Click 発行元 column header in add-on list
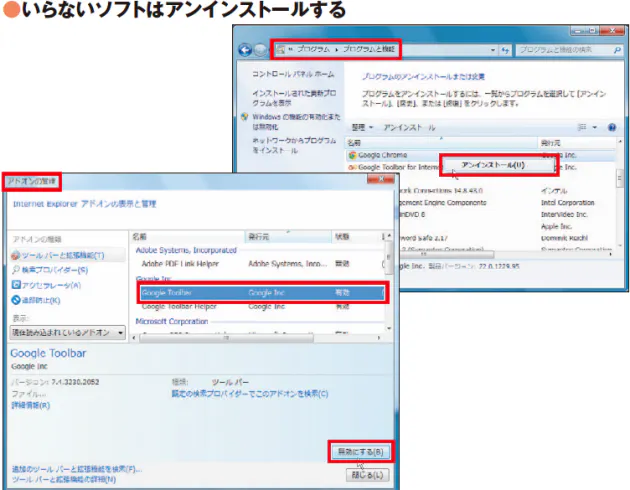The width and height of the screenshot is (630, 490). tap(288, 237)
